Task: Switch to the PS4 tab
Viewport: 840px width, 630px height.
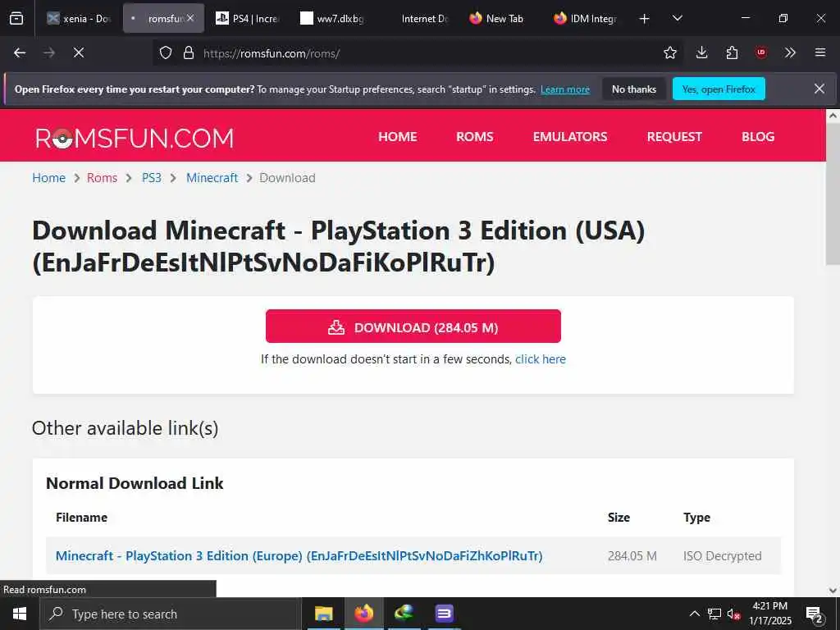Action: [x=246, y=18]
